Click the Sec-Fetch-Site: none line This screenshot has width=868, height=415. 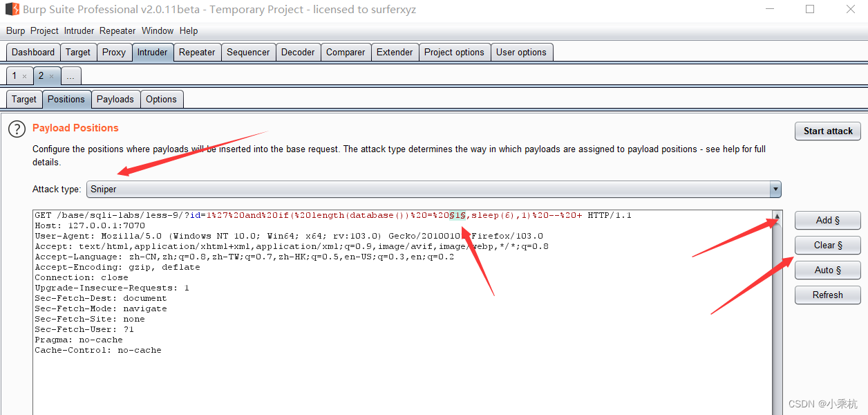pos(90,319)
